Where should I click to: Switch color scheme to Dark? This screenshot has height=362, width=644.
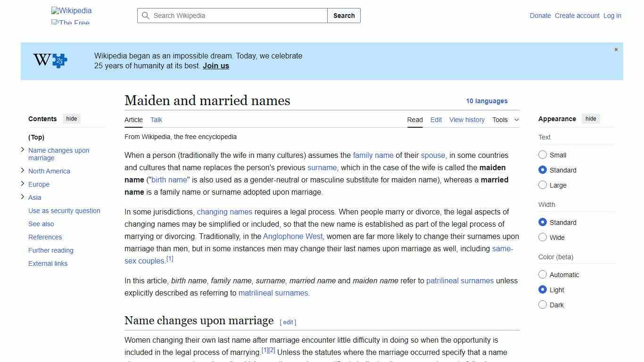(543, 304)
